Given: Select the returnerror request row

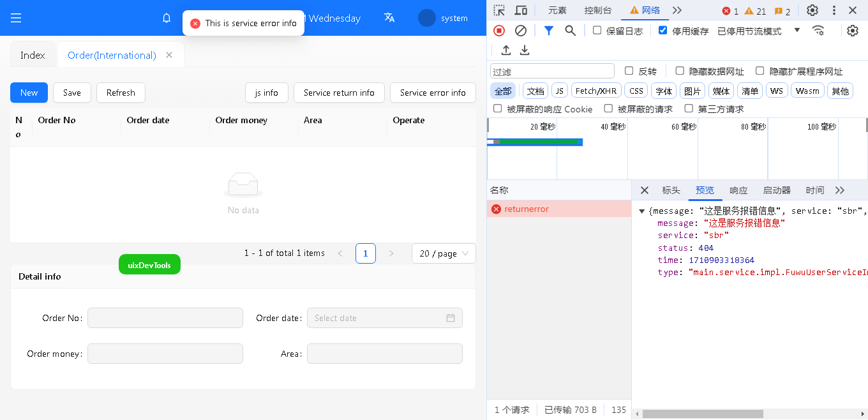Looking at the screenshot, I should [x=559, y=209].
